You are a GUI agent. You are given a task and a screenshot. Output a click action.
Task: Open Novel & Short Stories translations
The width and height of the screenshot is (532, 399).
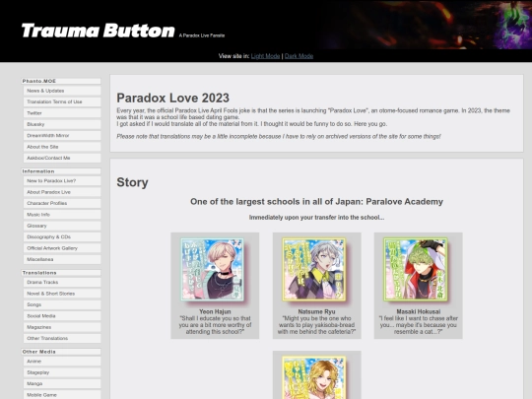point(62,294)
